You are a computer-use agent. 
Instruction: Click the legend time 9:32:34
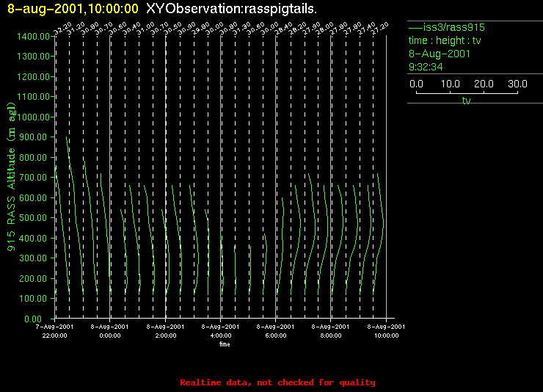426,67
